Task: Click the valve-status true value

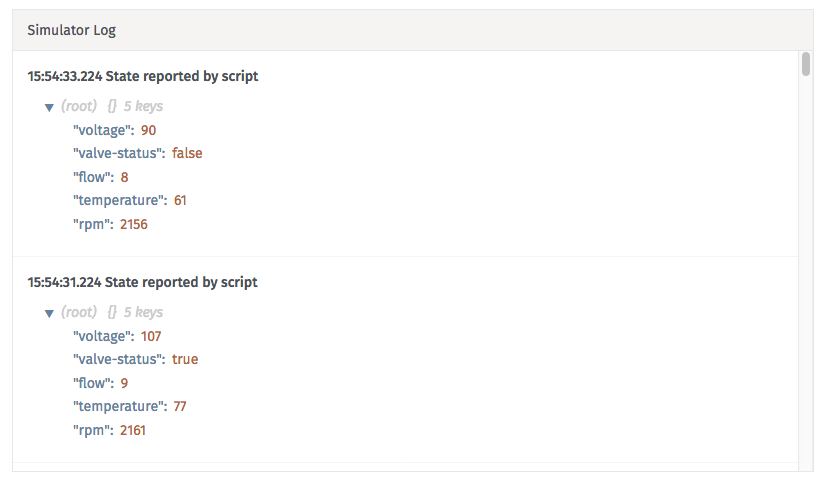Action: tap(185, 359)
